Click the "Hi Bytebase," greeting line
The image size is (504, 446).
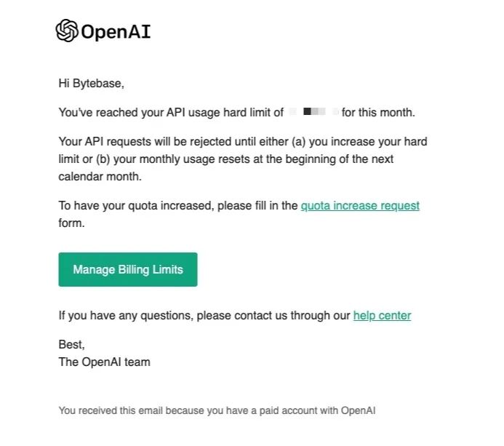pos(91,84)
